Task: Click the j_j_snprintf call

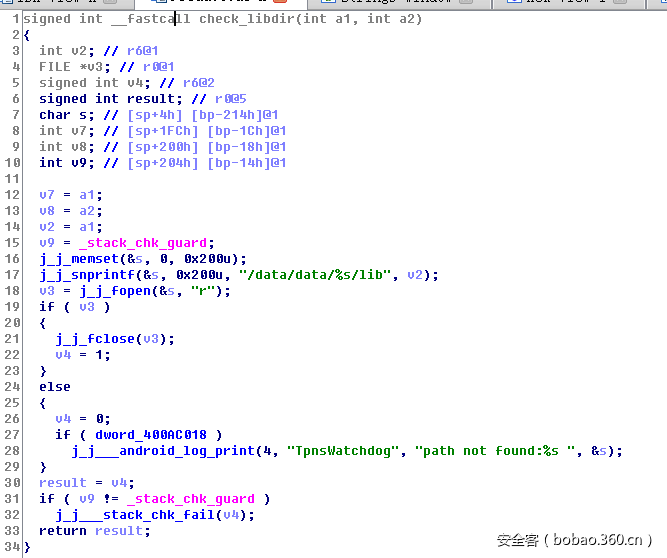Action: pos(87,275)
